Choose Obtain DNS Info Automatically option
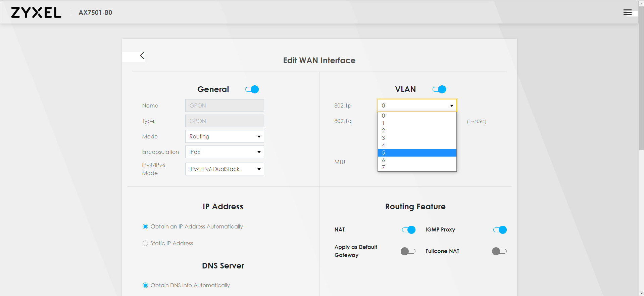The width and height of the screenshot is (644, 296). (x=145, y=285)
